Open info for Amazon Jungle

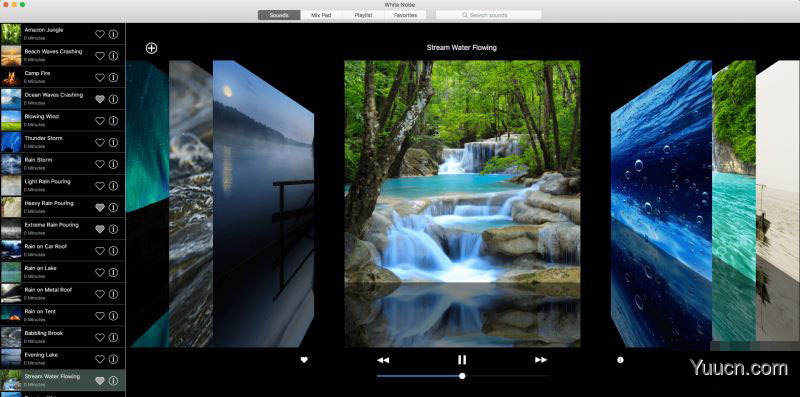coord(113,34)
